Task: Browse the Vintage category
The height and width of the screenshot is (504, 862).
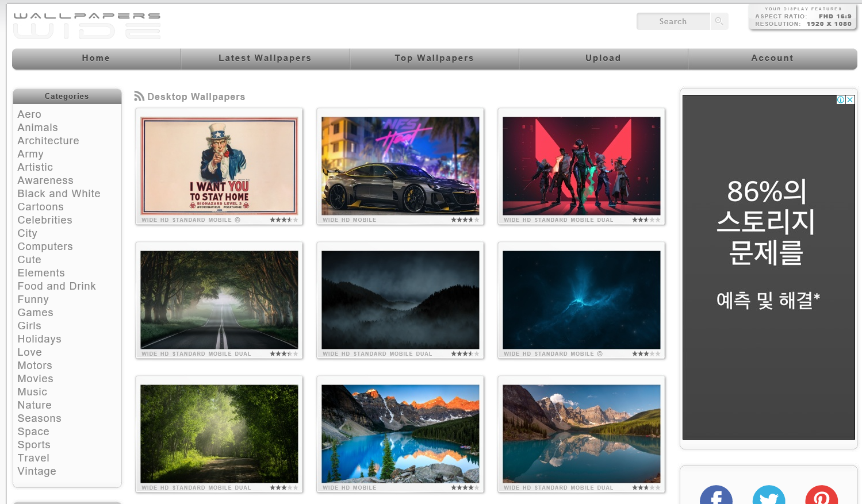Action: tap(37, 471)
